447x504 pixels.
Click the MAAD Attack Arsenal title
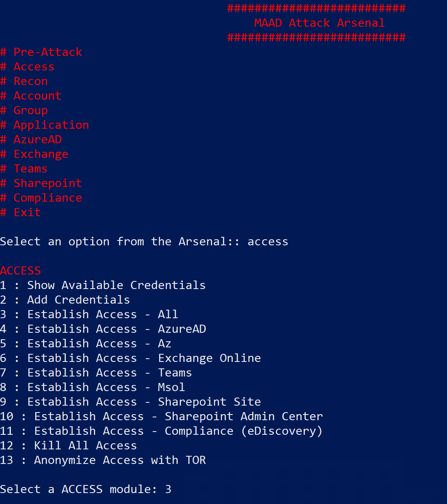click(x=319, y=23)
